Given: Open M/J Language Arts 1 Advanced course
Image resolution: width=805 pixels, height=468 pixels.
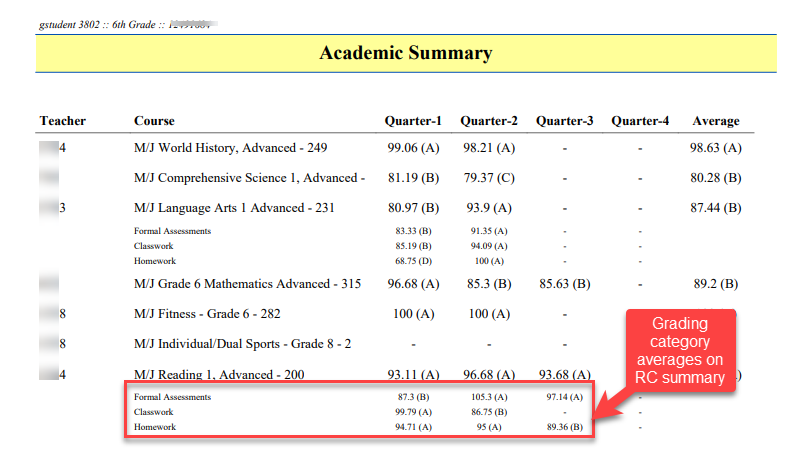Looking at the screenshot, I should [x=234, y=208].
